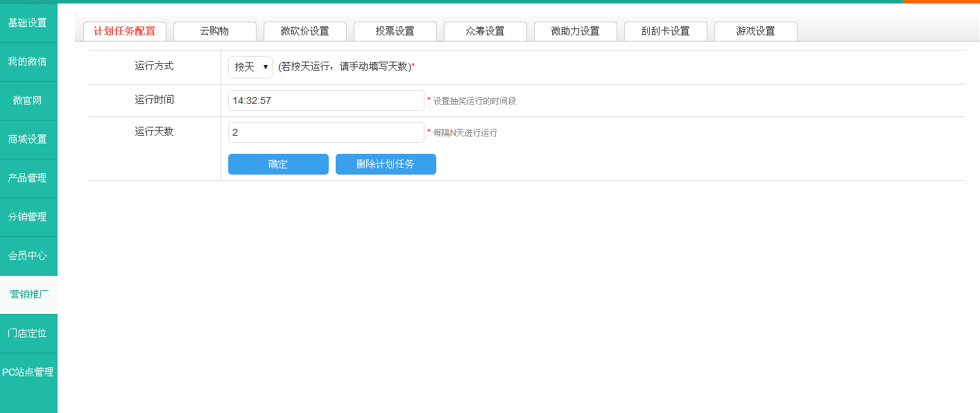Open the 会员中心 sidebar menu

click(28, 256)
